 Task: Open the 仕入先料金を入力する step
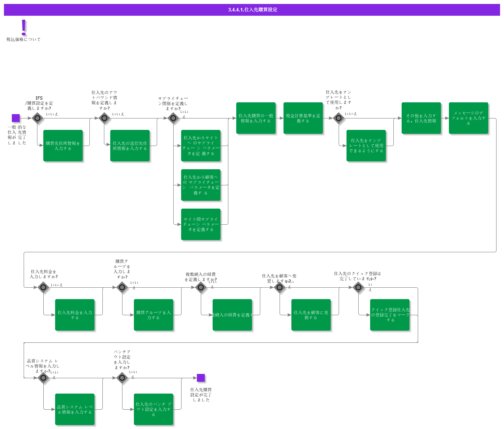coord(75,315)
